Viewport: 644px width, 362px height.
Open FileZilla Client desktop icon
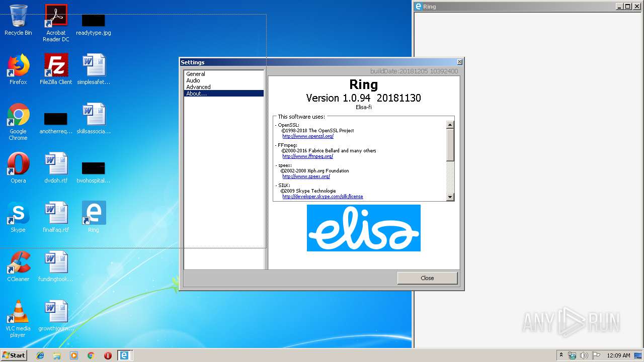point(56,69)
